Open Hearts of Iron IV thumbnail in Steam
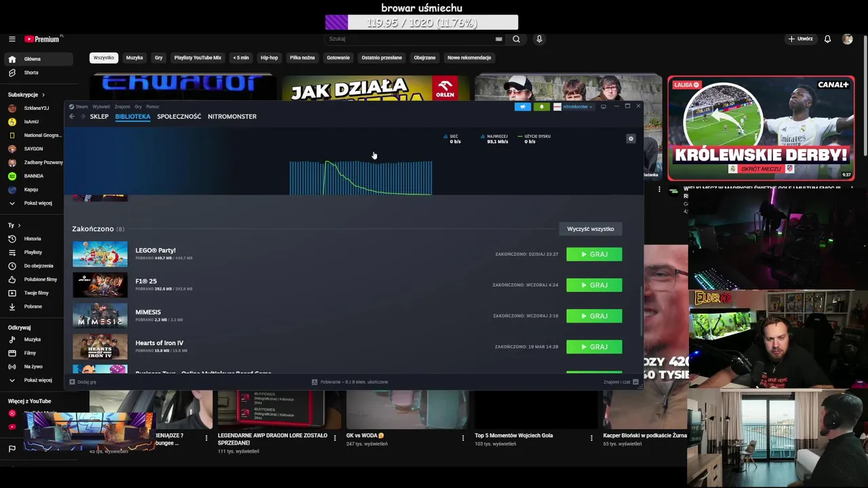The height and width of the screenshot is (488, 868). coord(100,347)
